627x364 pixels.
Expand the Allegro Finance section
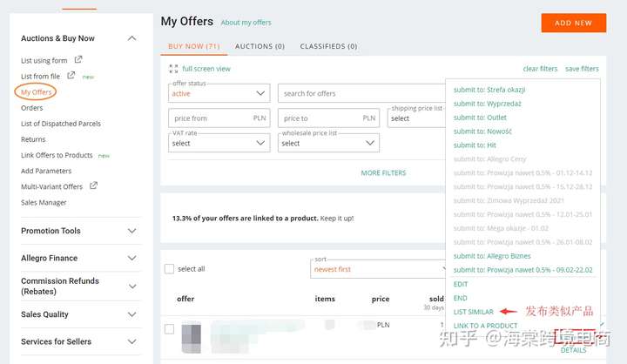pyautogui.click(x=132, y=258)
